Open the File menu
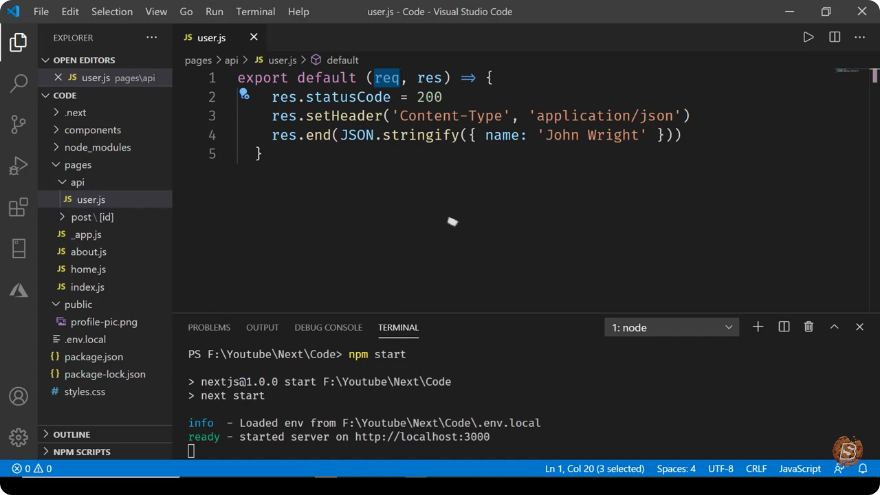Viewport: 880px width, 495px height. point(41,11)
